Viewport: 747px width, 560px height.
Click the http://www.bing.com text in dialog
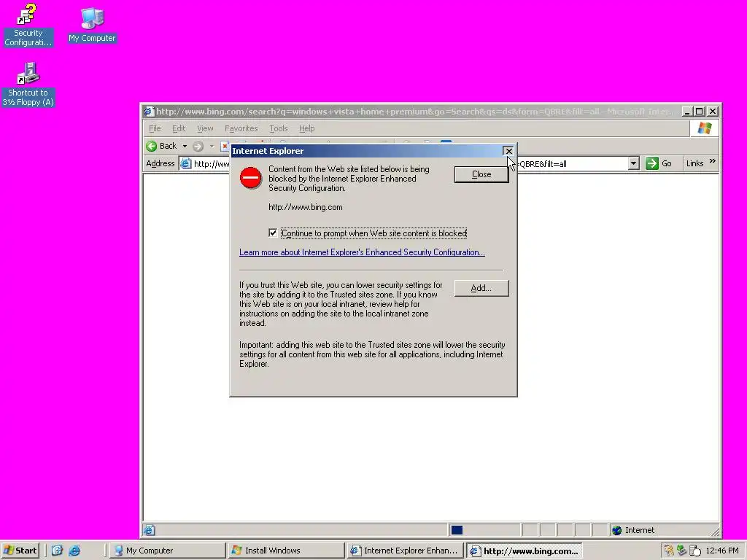pyautogui.click(x=306, y=207)
